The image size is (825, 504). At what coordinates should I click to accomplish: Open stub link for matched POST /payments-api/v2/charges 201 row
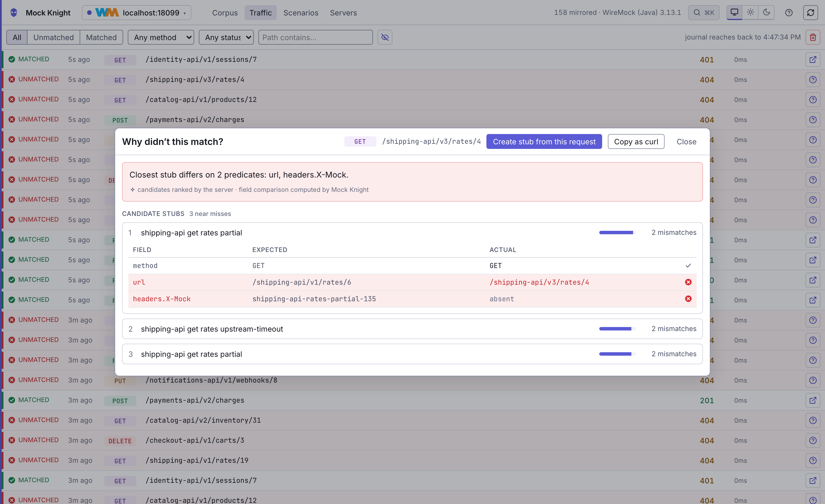pos(813,400)
